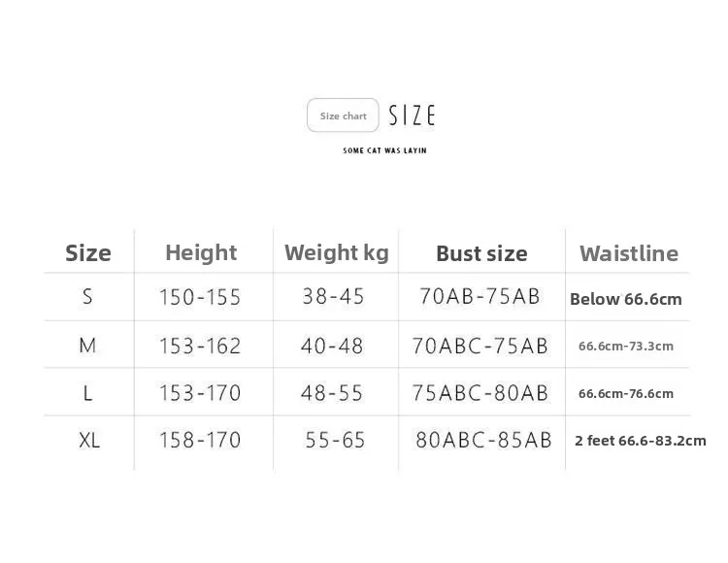The height and width of the screenshot is (563, 728).
Task: Choose the XL size row label
Action: [89, 440]
